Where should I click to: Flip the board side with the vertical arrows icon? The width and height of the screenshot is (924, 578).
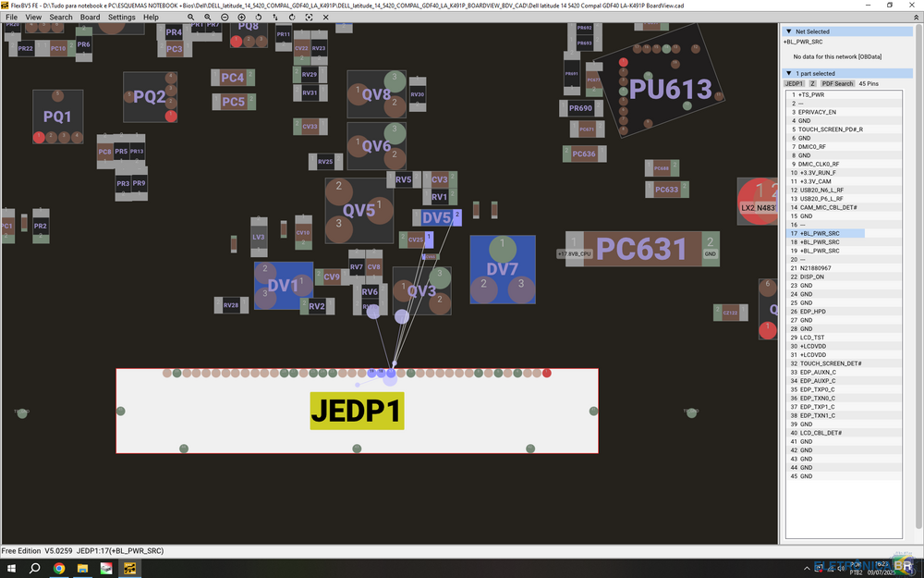click(275, 17)
